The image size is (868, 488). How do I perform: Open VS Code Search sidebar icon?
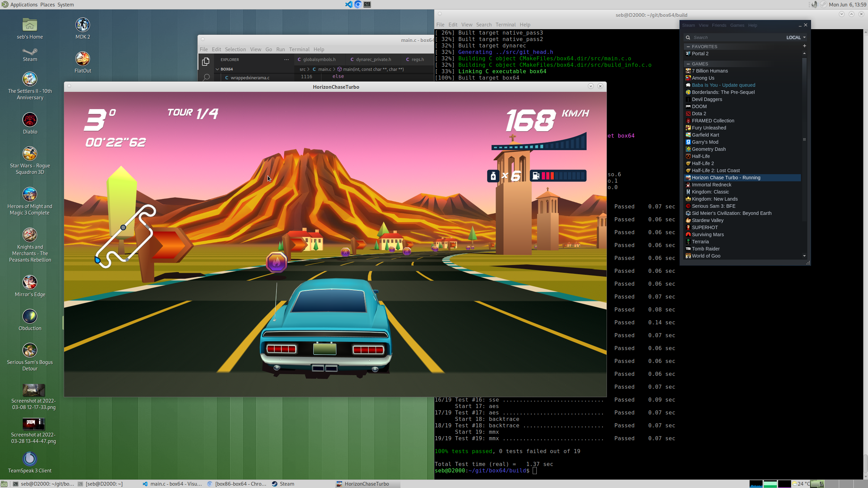[x=205, y=78]
